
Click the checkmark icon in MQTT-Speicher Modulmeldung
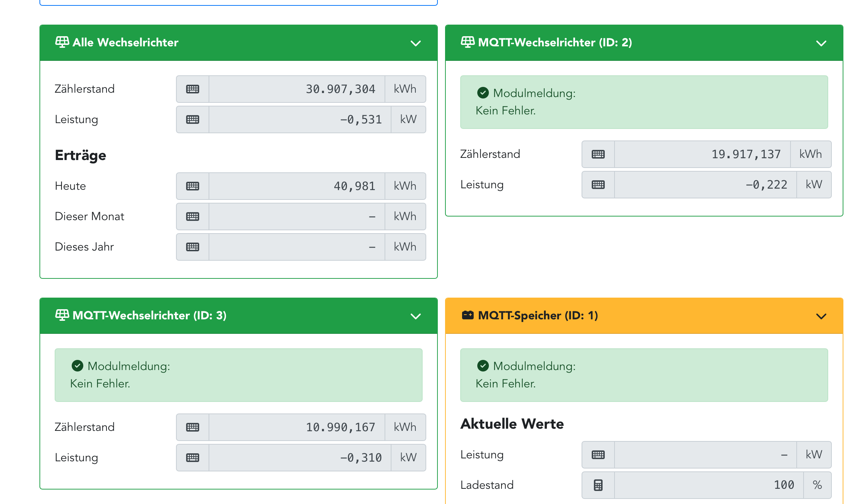point(483,366)
